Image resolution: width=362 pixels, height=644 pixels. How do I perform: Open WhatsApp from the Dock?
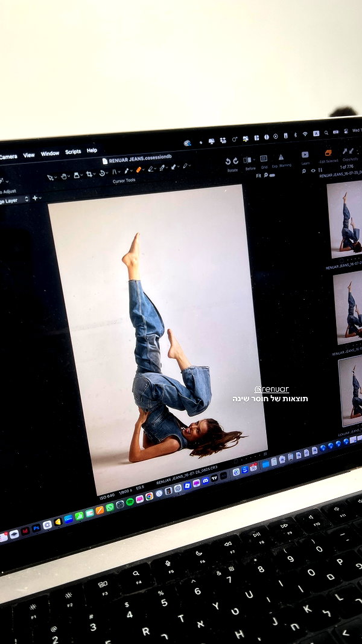point(109,507)
